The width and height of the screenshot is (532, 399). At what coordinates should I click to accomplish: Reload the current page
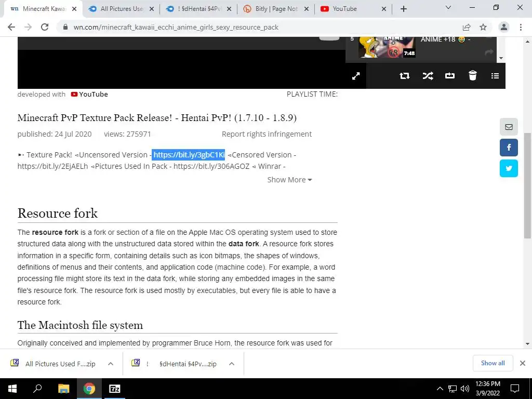point(45,27)
